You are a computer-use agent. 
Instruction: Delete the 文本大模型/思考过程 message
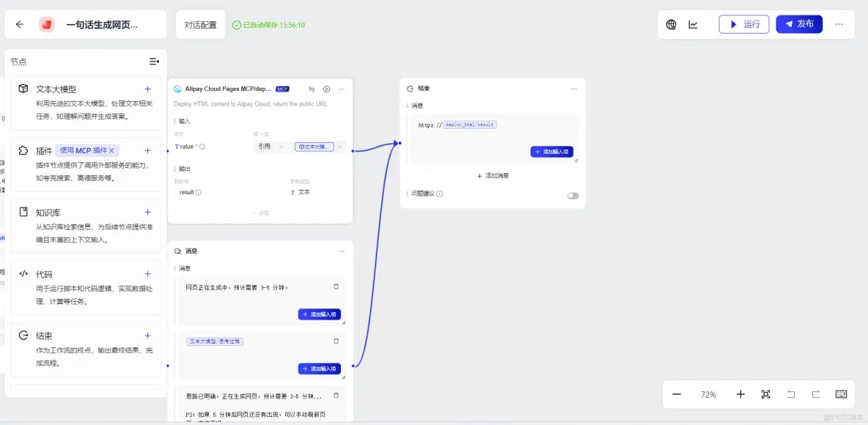coord(336,341)
